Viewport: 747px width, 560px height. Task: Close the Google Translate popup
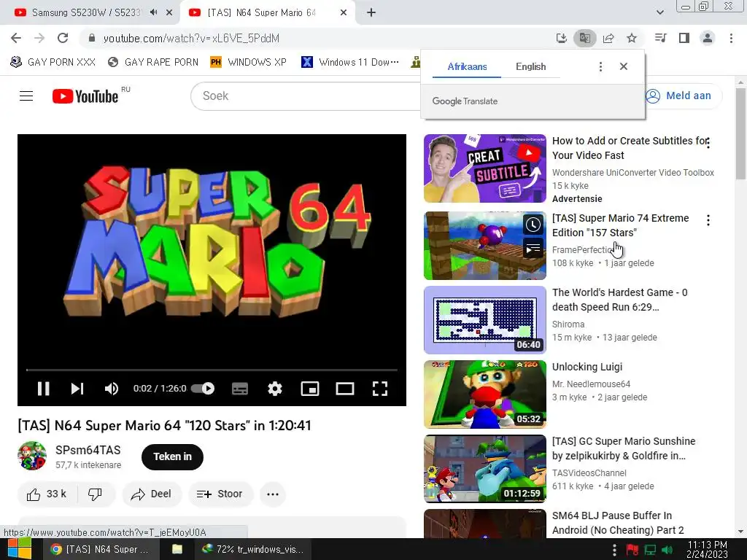[624, 66]
